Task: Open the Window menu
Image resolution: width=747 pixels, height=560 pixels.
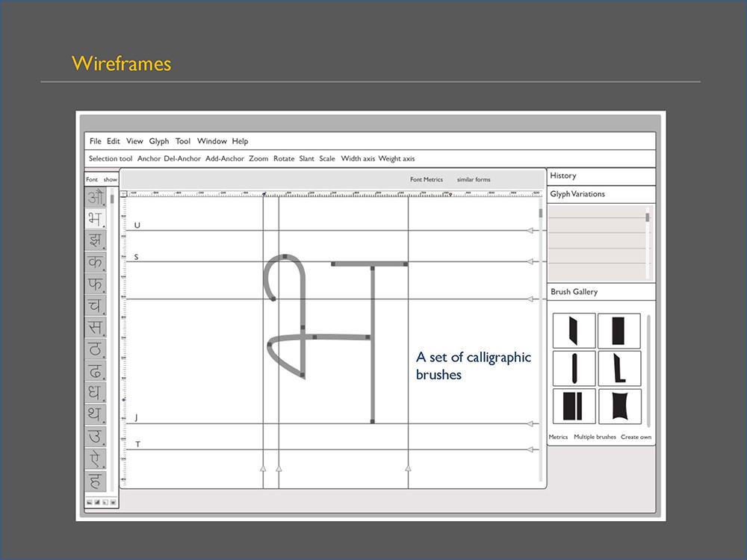Action: (x=212, y=141)
